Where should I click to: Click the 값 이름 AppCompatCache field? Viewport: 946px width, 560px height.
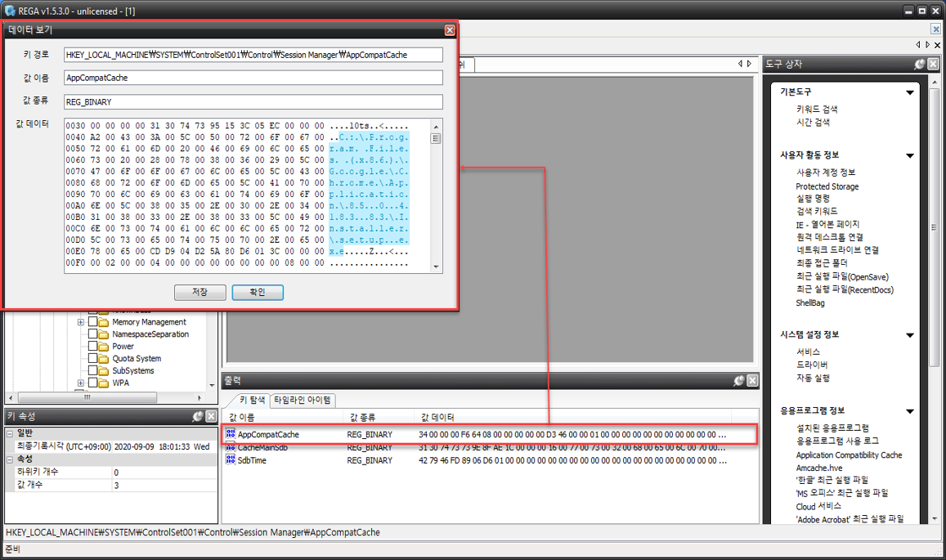[x=253, y=78]
